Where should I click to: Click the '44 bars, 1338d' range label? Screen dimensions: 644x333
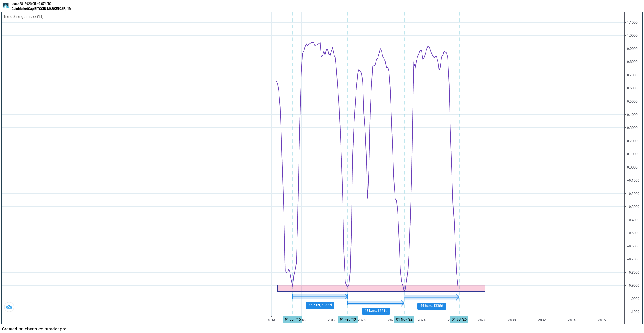pyautogui.click(x=432, y=306)
